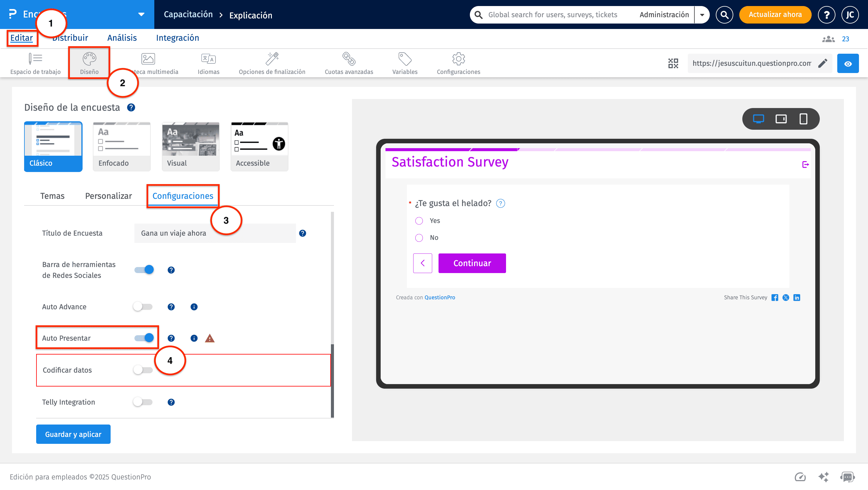This screenshot has width=868, height=490.
Task: Enable the Auto Advance toggle
Action: [143, 307]
